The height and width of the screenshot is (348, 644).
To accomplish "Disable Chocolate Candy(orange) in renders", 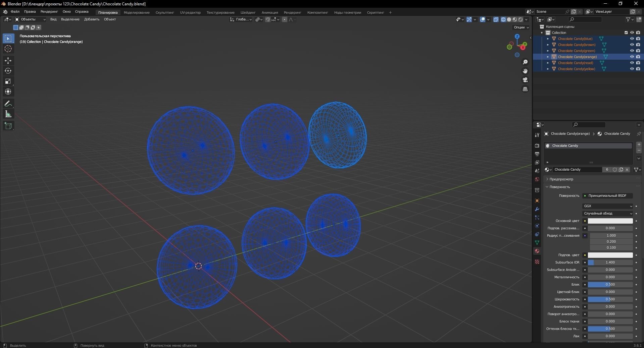I will coord(638,57).
